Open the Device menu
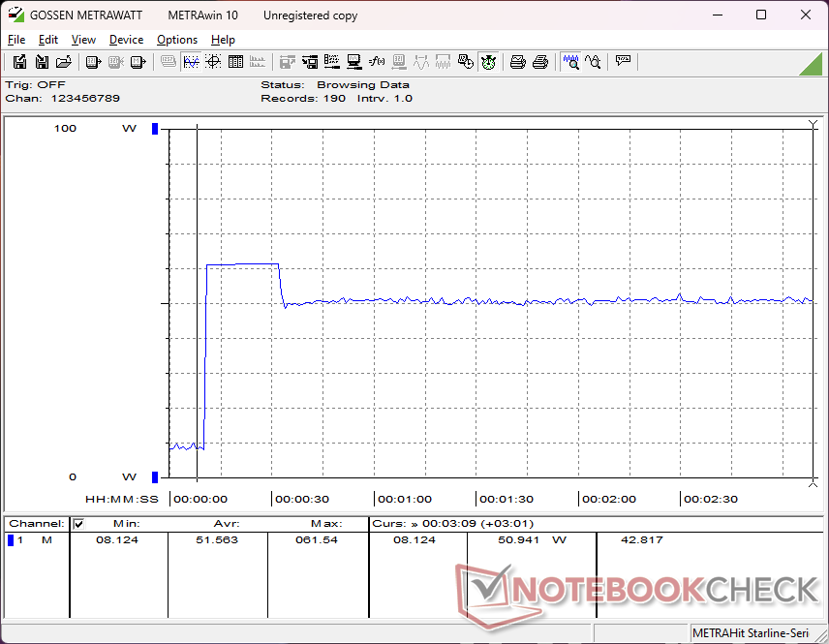The height and width of the screenshot is (644, 829). coord(126,40)
